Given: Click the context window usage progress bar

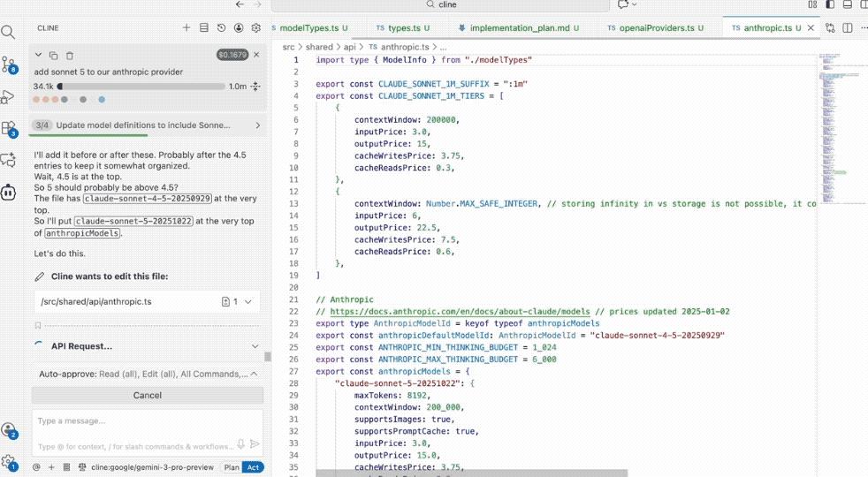Looking at the screenshot, I should coord(141,87).
